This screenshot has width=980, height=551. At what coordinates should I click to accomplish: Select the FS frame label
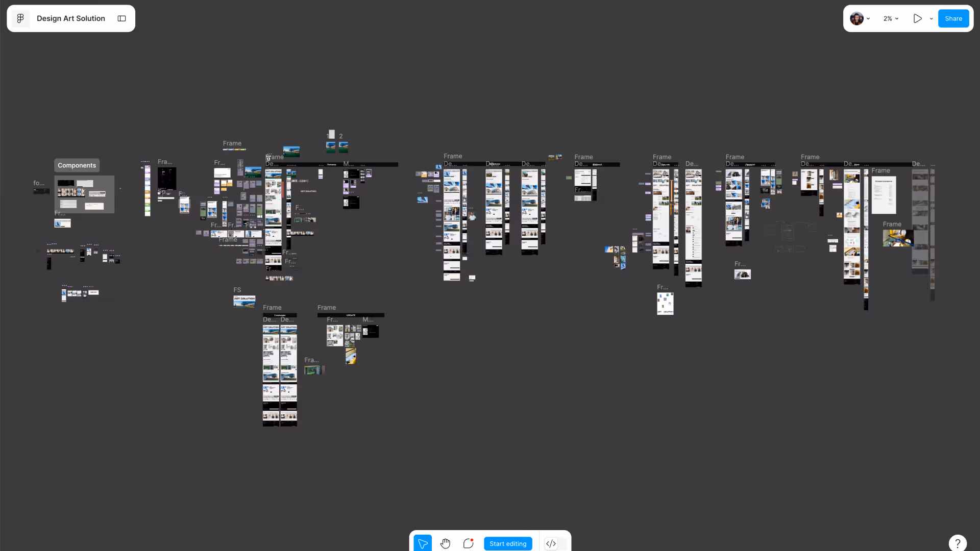(x=237, y=290)
